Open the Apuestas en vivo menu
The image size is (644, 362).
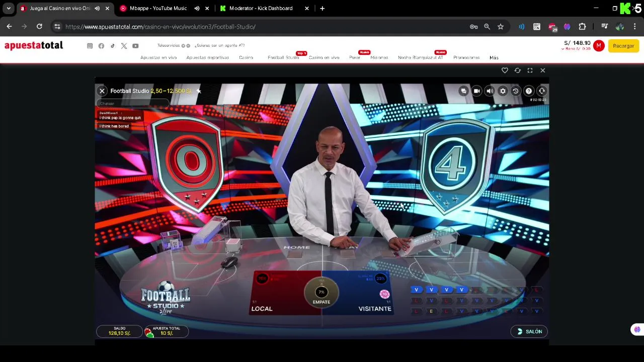pyautogui.click(x=158, y=57)
